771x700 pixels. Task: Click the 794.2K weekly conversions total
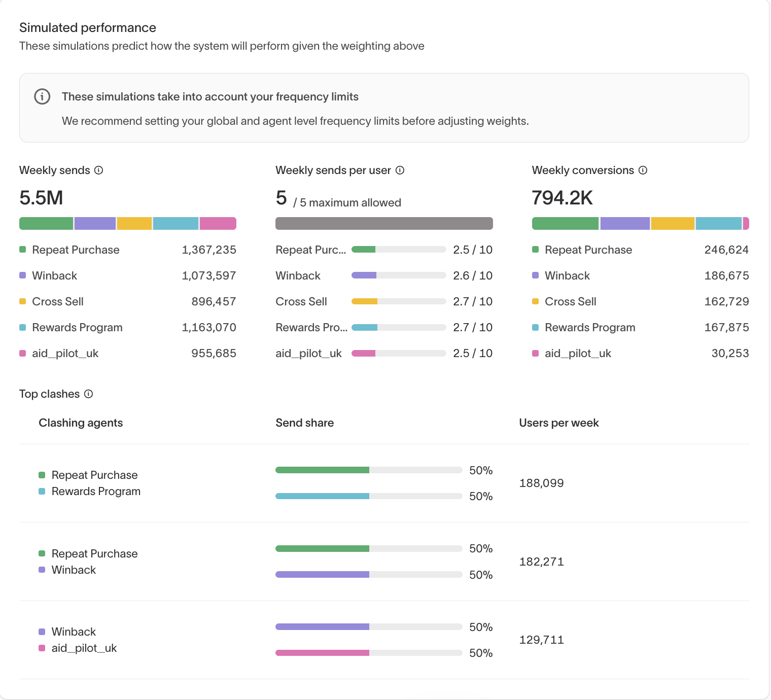[x=562, y=198]
